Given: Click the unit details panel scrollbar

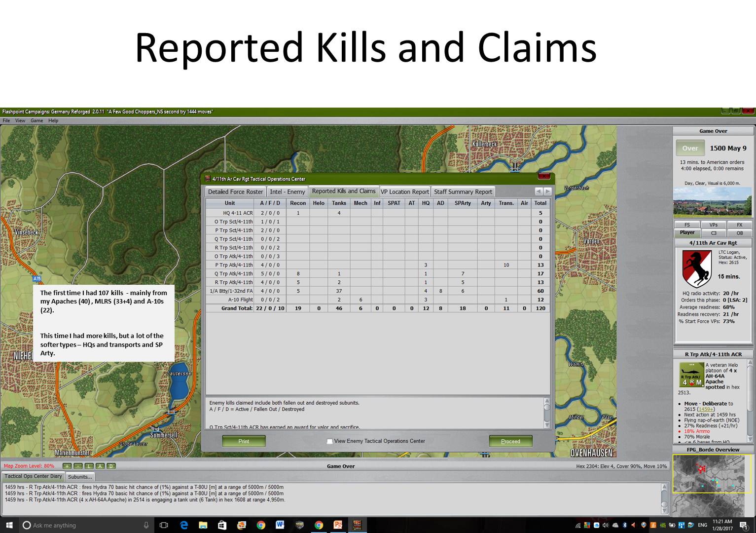Looking at the screenshot, I should click(x=751, y=402).
